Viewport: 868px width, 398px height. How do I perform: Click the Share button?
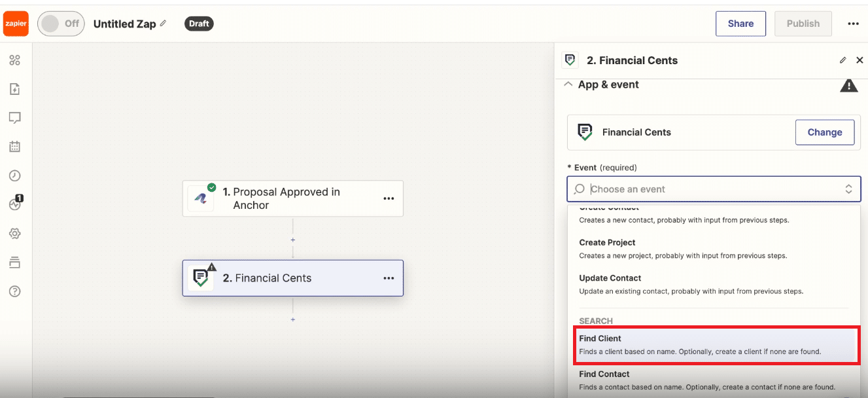tap(740, 24)
